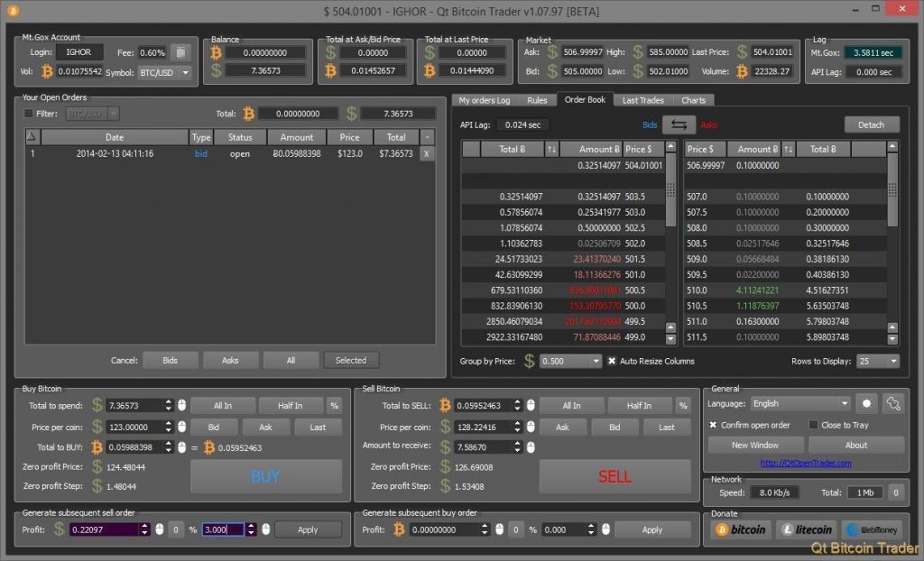924x561 pixels.
Task: Click mouse-wheel icon next to sell-order percent field
Action: pos(266,529)
